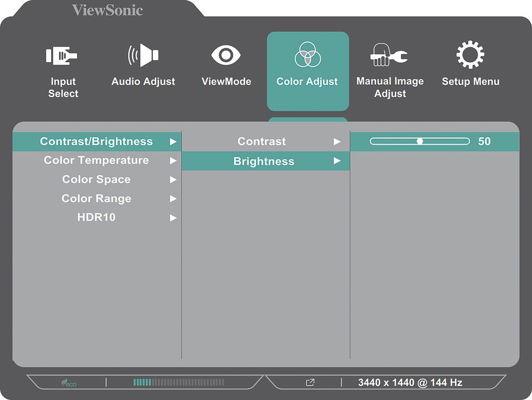The height and width of the screenshot is (400, 532).
Task: Choose the HDR10 option
Action: click(96, 218)
